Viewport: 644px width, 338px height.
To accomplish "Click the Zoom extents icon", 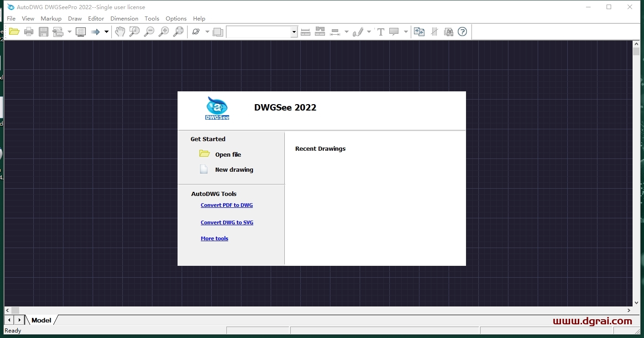I will pyautogui.click(x=178, y=32).
